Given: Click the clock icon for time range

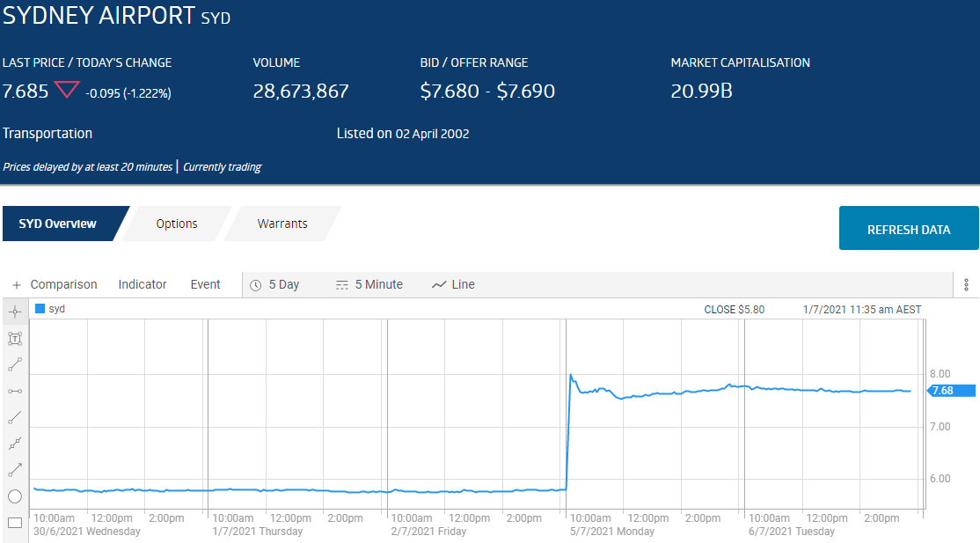Looking at the screenshot, I should [256, 285].
